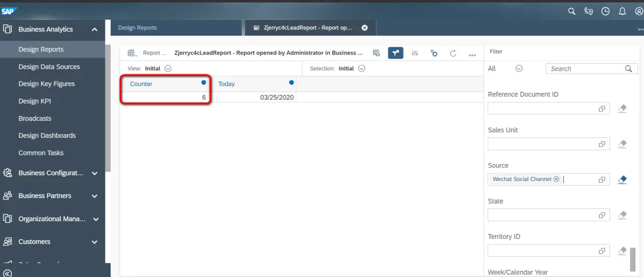
Task: Switch to the Zjerryc4cLeadReport tab
Action: (311, 28)
